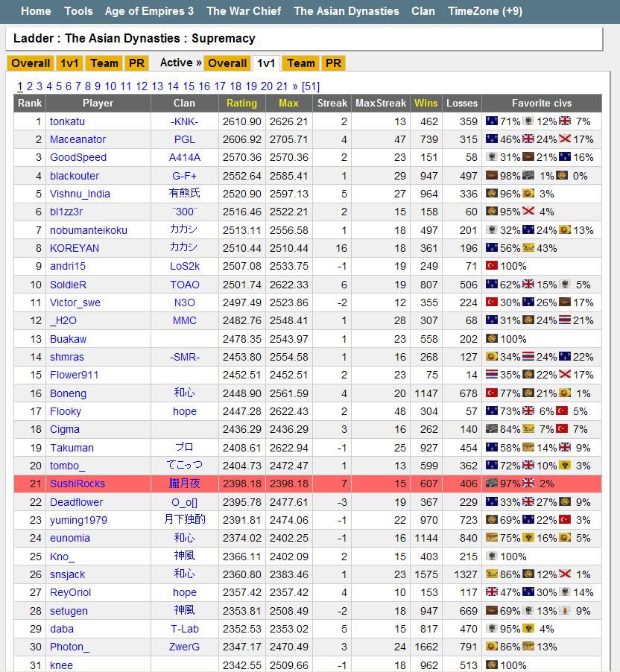Click British flag icon in ReyOriol row
Screen dimensions: 620x672
pos(491,592)
